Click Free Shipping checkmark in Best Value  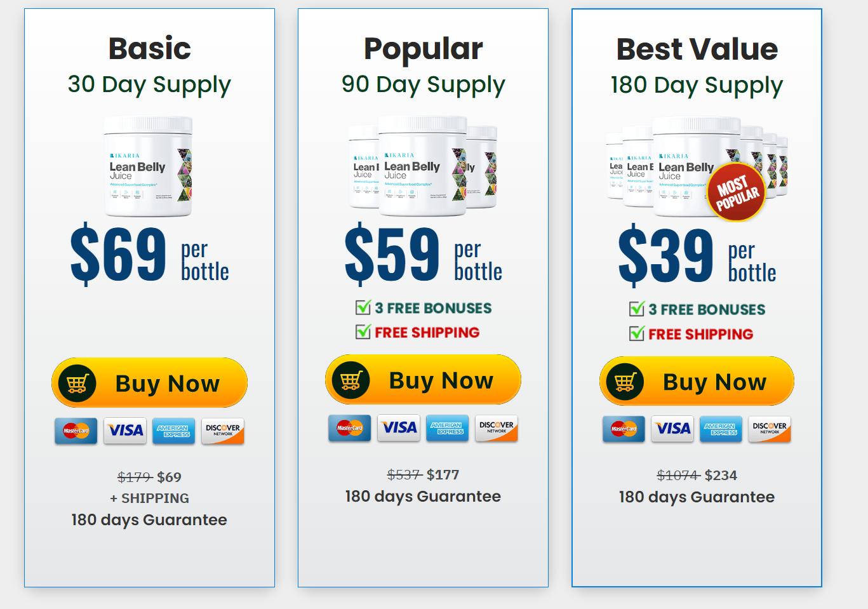(x=637, y=333)
